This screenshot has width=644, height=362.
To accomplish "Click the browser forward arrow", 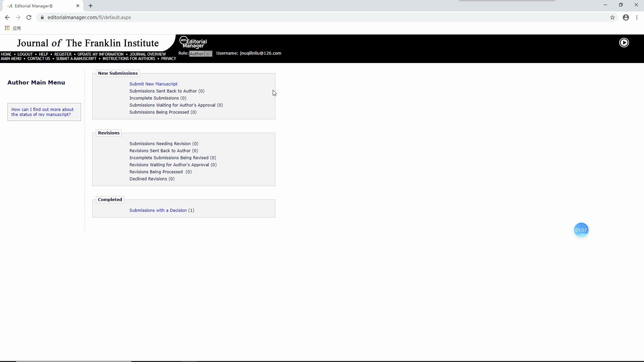I will pyautogui.click(x=18, y=17).
